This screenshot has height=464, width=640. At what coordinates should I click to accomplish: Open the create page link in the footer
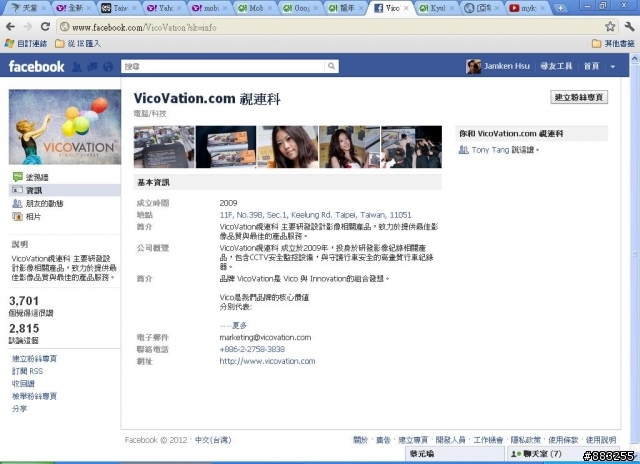click(413, 440)
